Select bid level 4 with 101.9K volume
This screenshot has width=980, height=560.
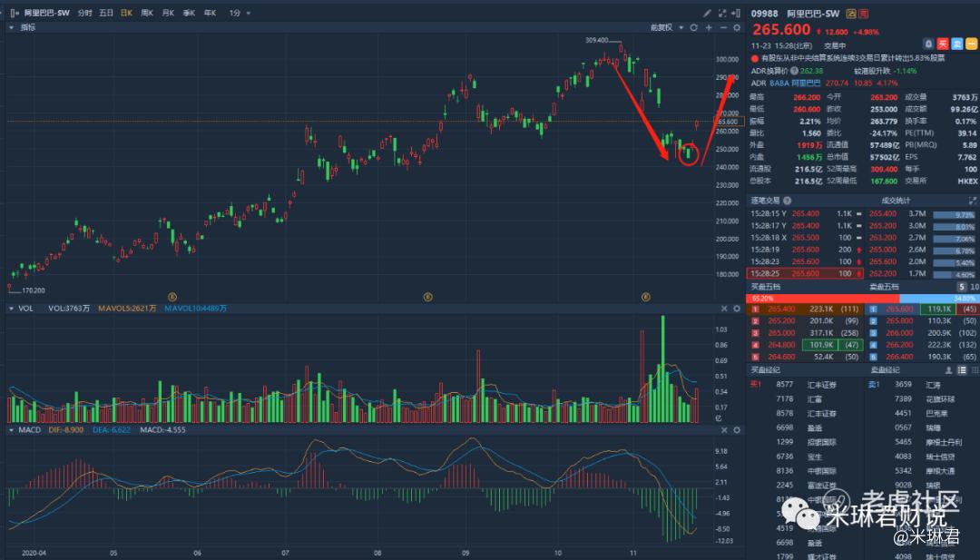click(806, 345)
